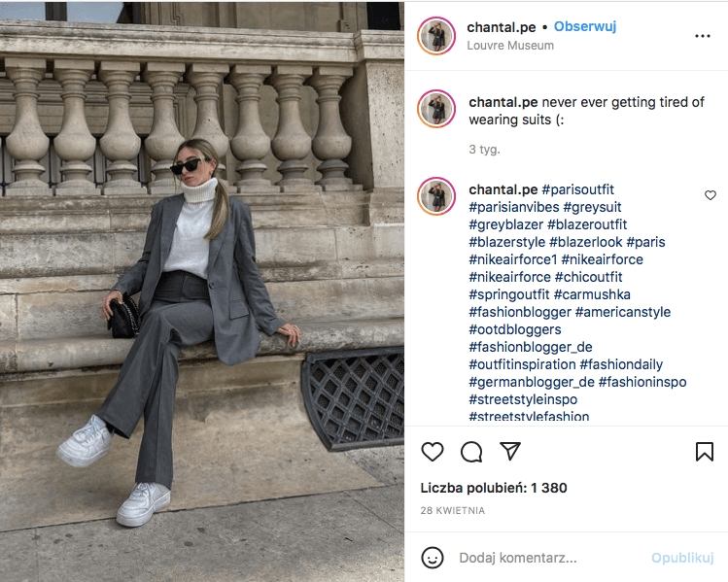Like the hashtag comment with small heart

(x=710, y=195)
